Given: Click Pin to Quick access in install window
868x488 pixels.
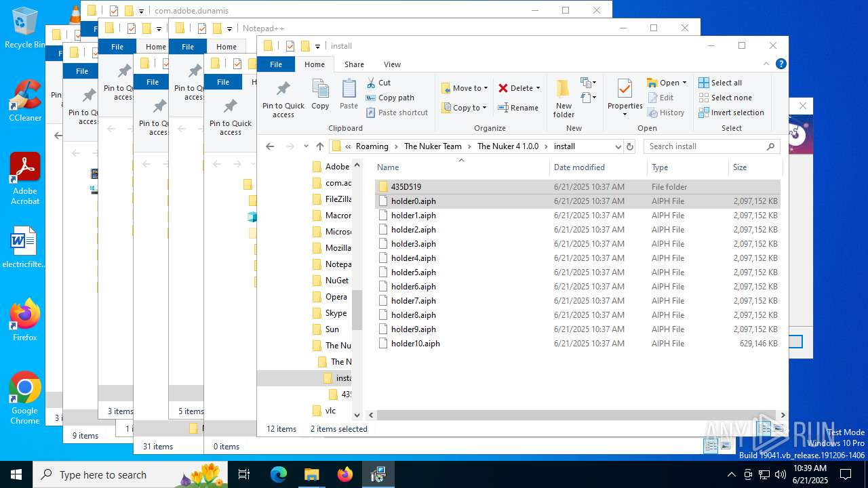Looking at the screenshot, I should (283, 99).
